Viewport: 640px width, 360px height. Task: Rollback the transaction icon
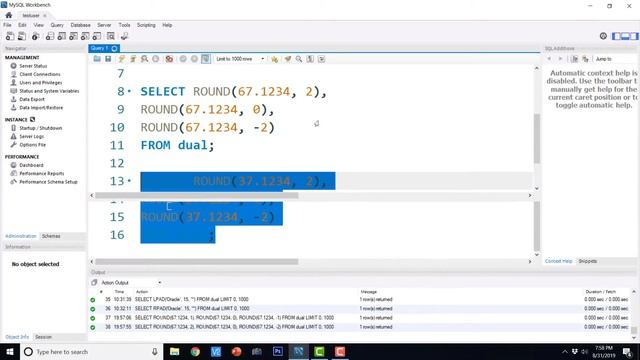coord(194,59)
